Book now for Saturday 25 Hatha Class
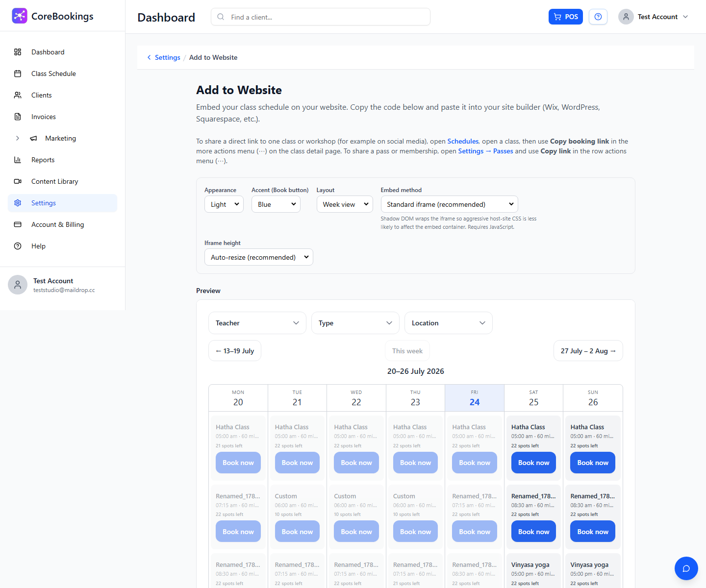The height and width of the screenshot is (588, 706). 533,463
